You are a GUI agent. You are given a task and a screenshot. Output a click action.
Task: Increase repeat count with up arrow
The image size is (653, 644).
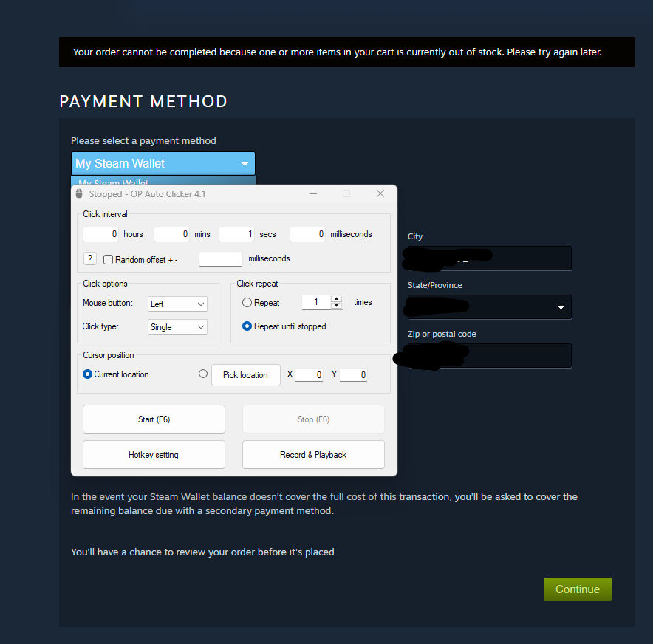(337, 299)
